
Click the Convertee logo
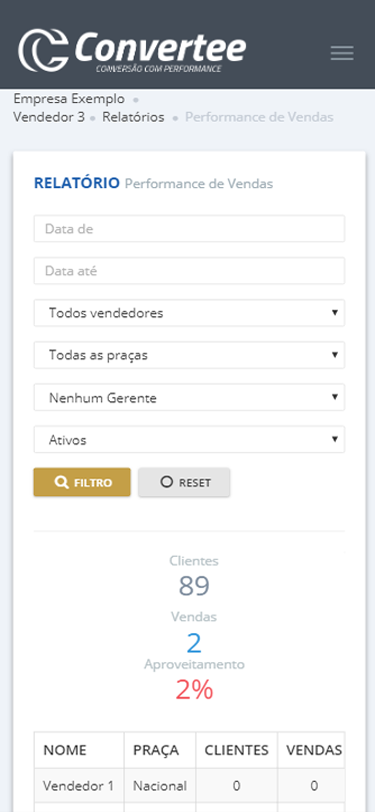pyautogui.click(x=132, y=50)
